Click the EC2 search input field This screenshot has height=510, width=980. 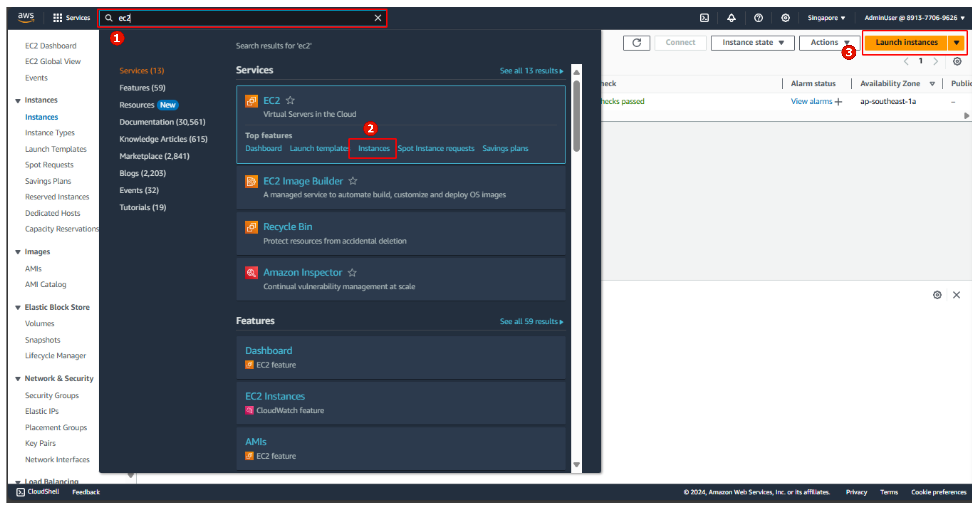pyautogui.click(x=242, y=17)
